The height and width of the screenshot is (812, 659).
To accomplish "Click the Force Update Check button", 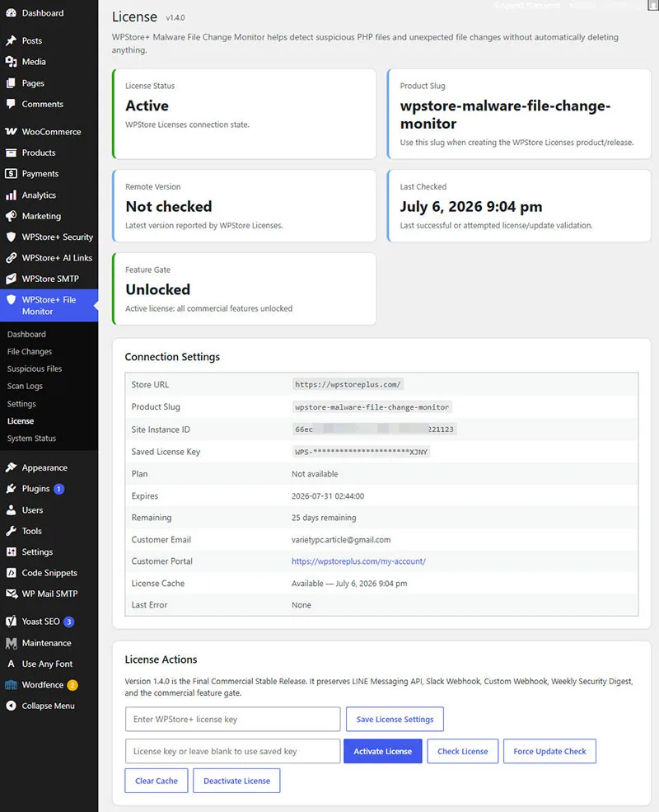I will pyautogui.click(x=550, y=752).
